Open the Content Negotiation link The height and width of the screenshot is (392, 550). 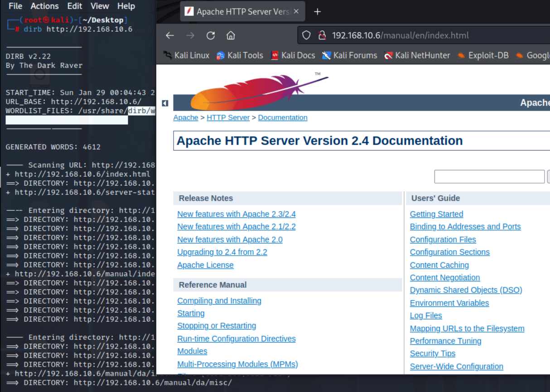point(445,277)
